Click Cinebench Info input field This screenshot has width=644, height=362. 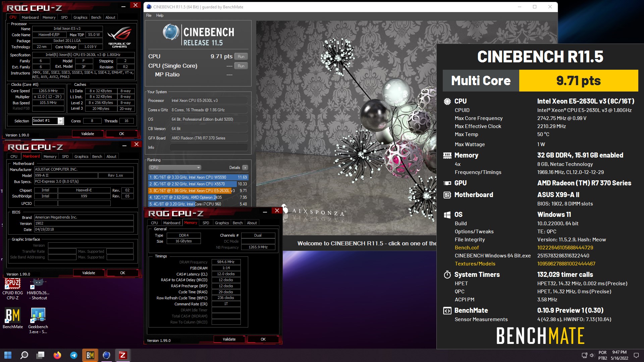tap(209, 147)
